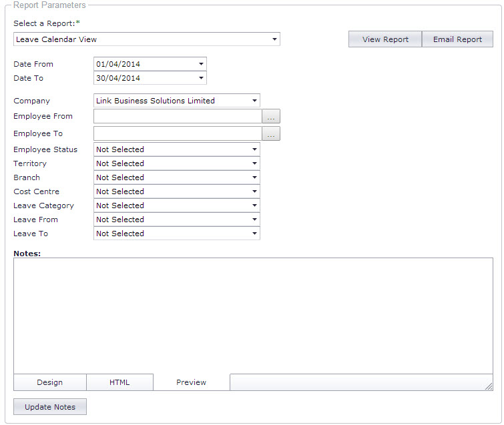Expand the Cost Centre dropdown
Screen dimensions: 504x425
pos(177,191)
